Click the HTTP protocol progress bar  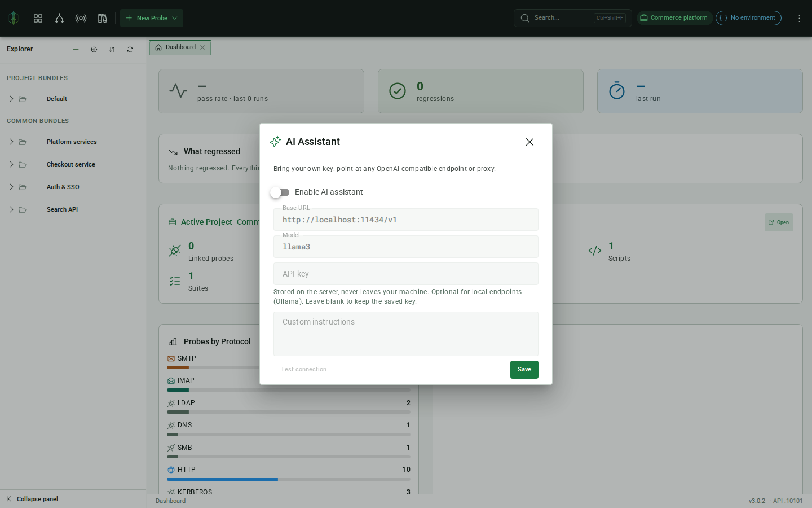tap(289, 479)
